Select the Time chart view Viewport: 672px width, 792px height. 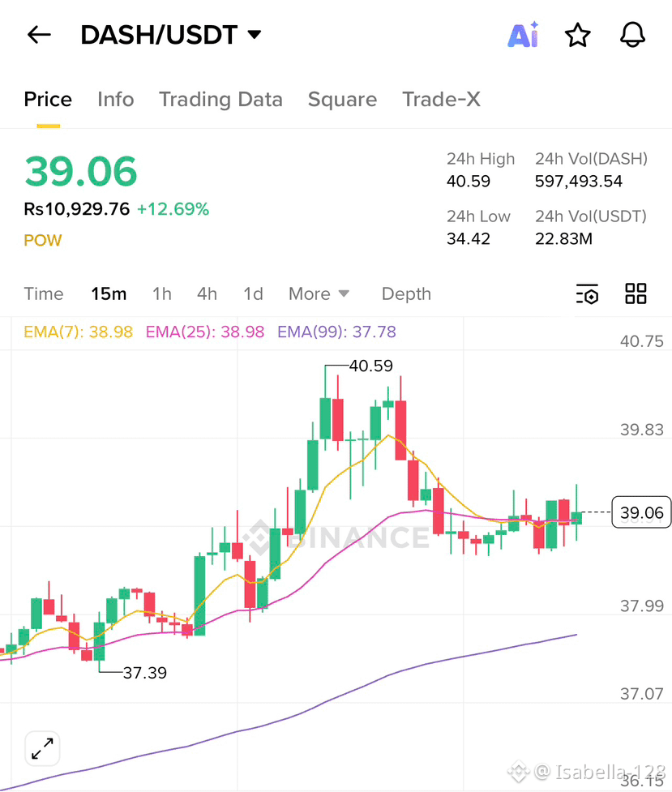[x=44, y=293]
